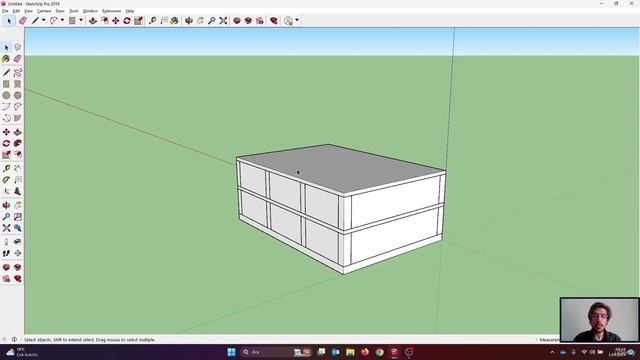Viewport: 640px width, 360px height.
Task: Open the Window menu
Action: point(90,11)
